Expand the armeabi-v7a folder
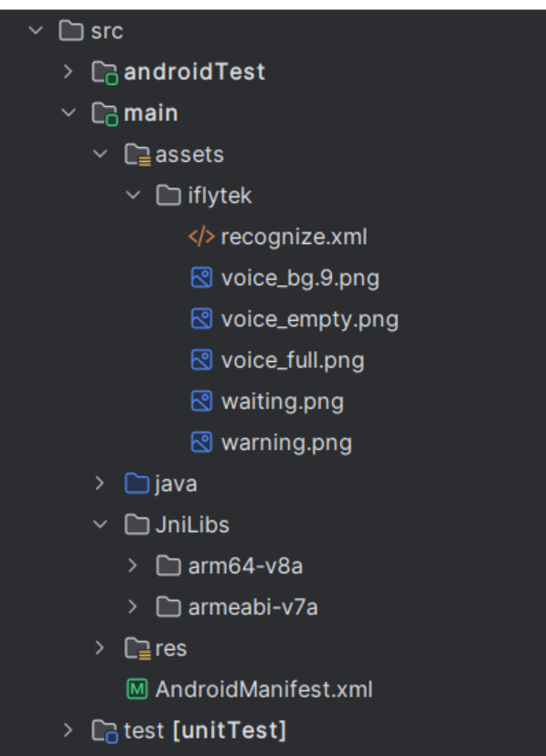Viewport: 546px width, 756px height. point(133,606)
